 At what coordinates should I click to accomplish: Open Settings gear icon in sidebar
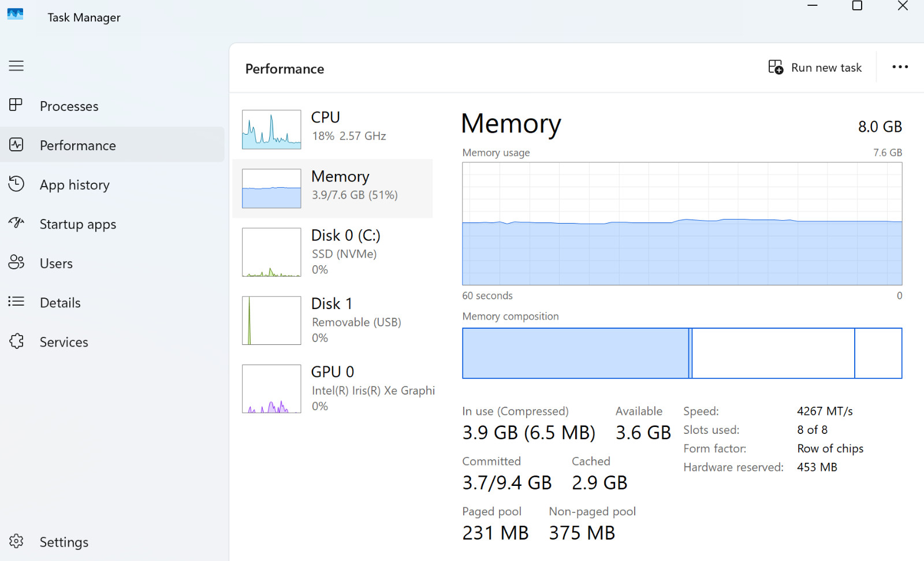(16, 541)
